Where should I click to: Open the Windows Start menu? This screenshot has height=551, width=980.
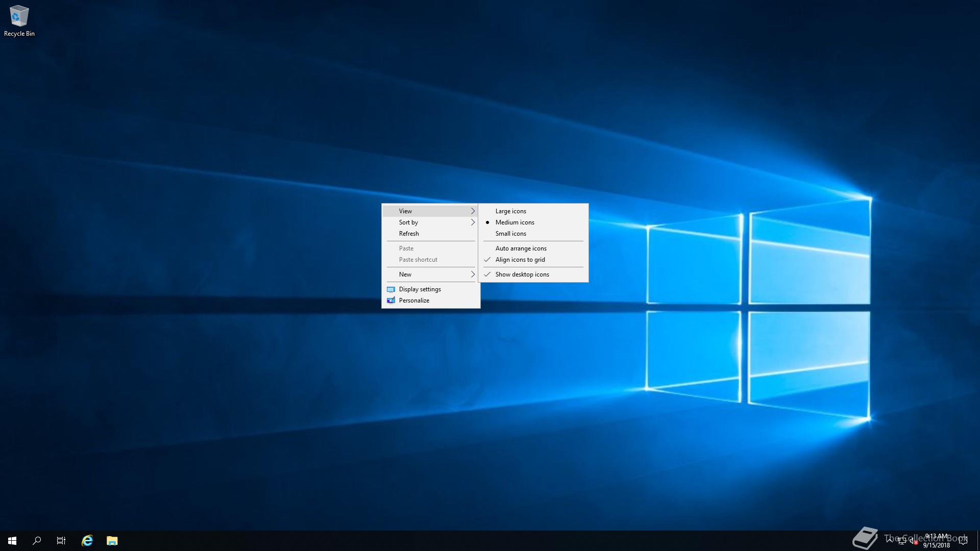click(12, 541)
